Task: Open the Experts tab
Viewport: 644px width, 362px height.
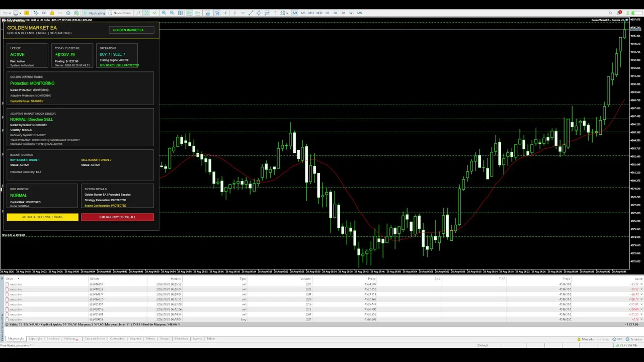Action: point(197,338)
